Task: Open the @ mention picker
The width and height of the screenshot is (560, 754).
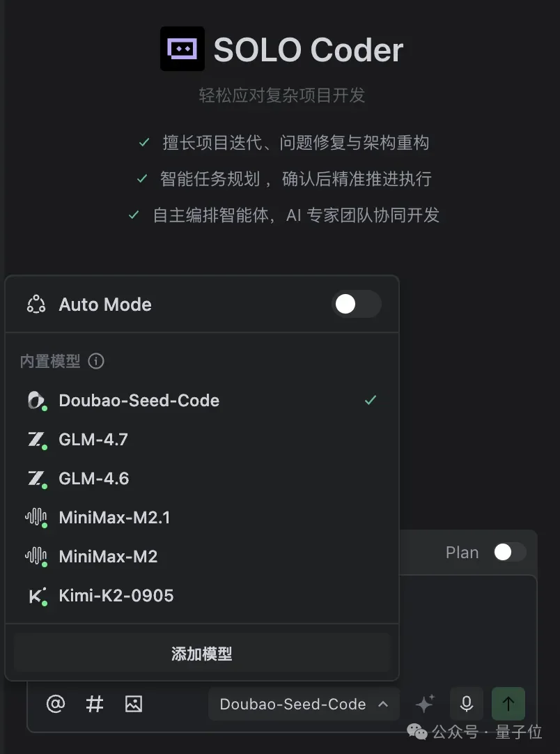Action: (56, 704)
